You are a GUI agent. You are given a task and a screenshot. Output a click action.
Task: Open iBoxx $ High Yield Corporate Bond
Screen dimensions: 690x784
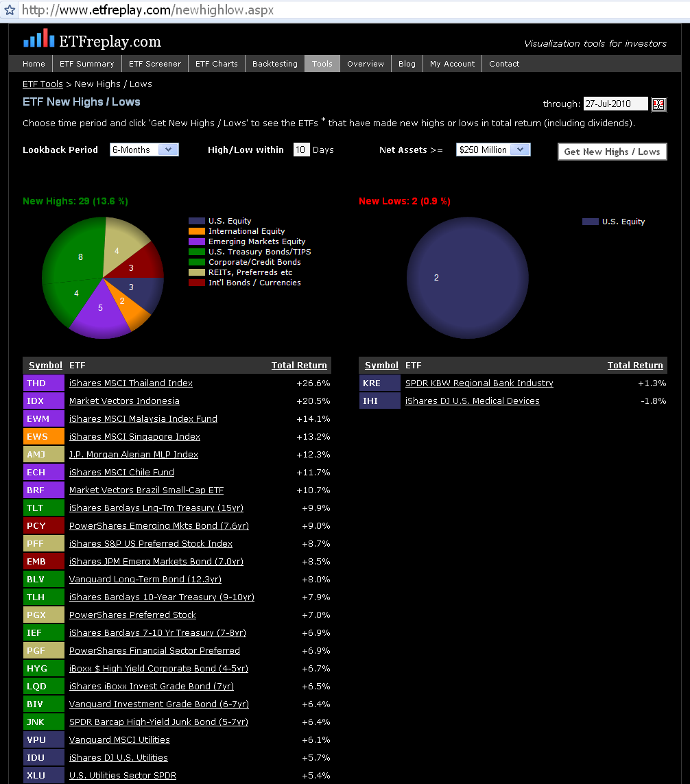click(158, 669)
